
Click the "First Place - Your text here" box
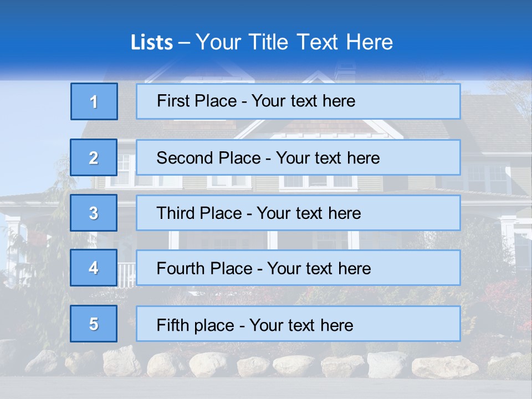(x=298, y=101)
